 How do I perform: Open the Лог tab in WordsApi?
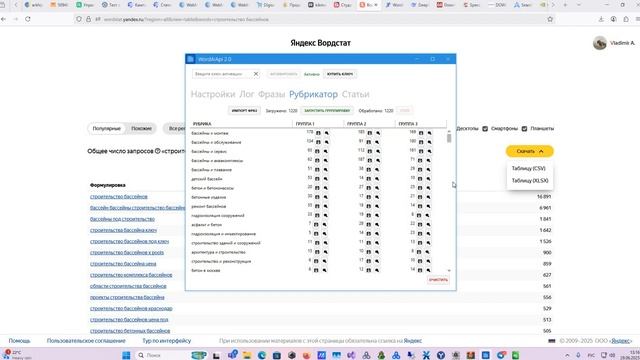(247, 94)
